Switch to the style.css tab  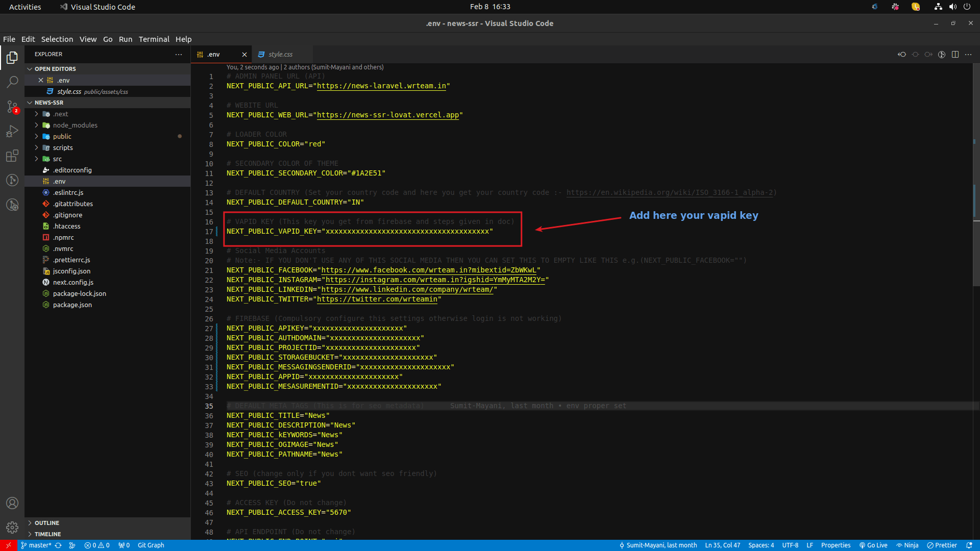(x=280, y=55)
